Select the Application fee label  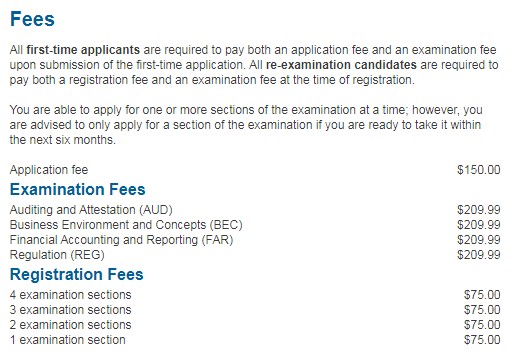[x=49, y=170]
